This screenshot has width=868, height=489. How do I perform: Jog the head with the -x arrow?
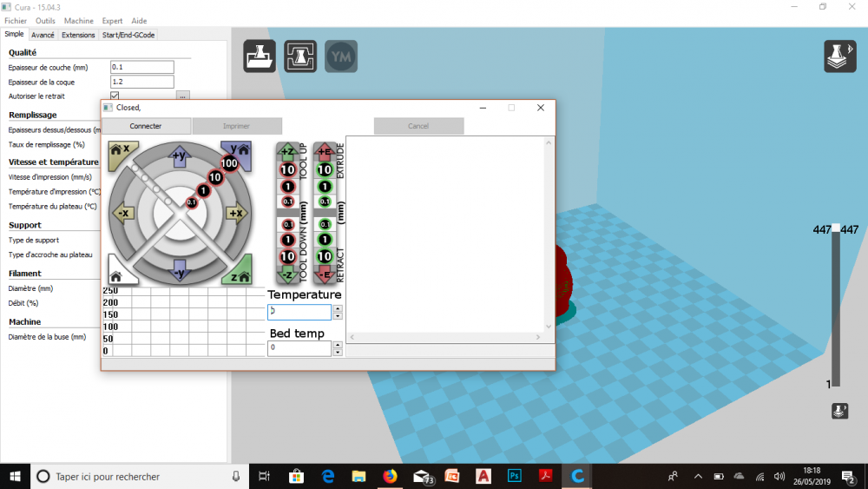click(x=123, y=213)
